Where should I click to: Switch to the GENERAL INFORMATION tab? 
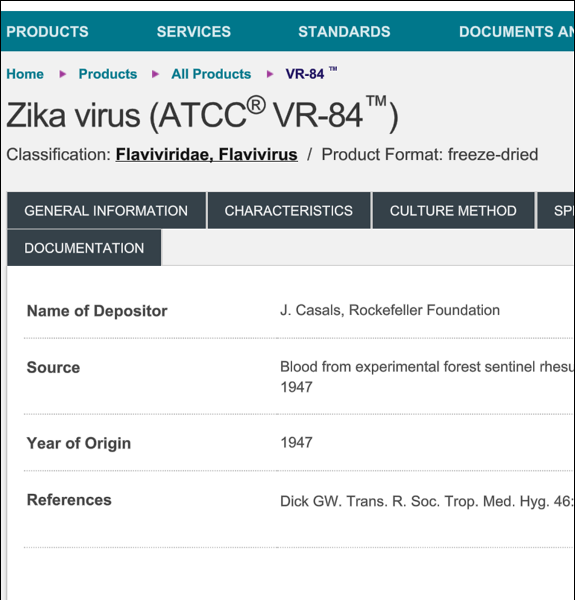click(106, 210)
